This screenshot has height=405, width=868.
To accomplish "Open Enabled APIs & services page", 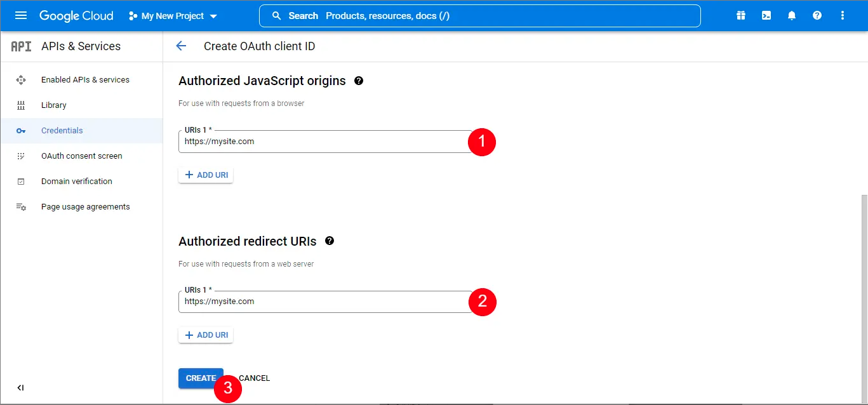I will pos(85,79).
